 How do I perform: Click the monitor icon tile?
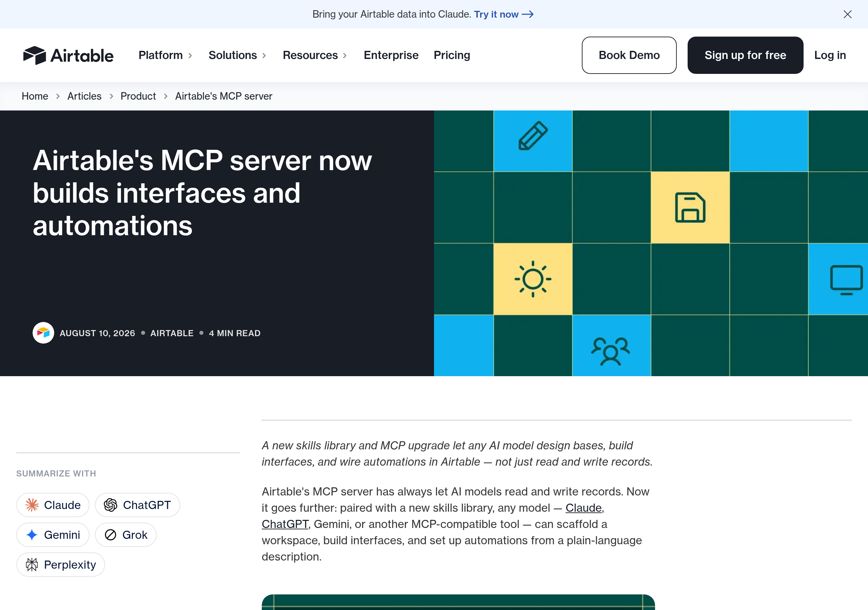point(839,279)
